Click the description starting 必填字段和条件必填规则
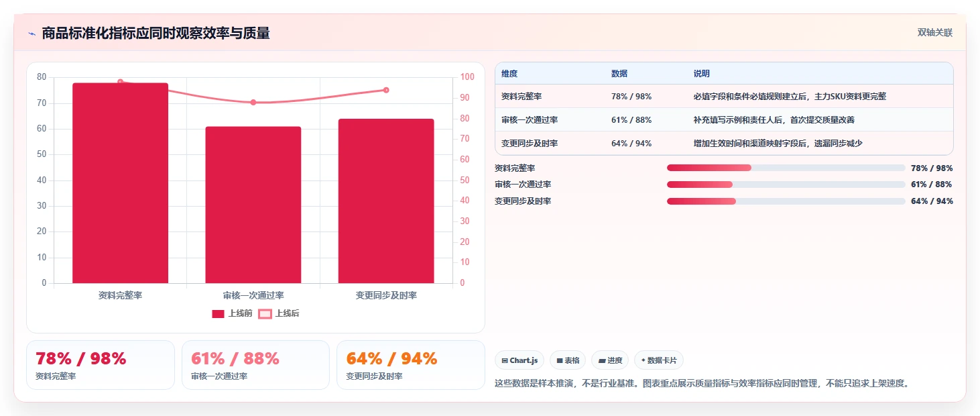Viewport: 980px width, 416px height. (x=790, y=97)
